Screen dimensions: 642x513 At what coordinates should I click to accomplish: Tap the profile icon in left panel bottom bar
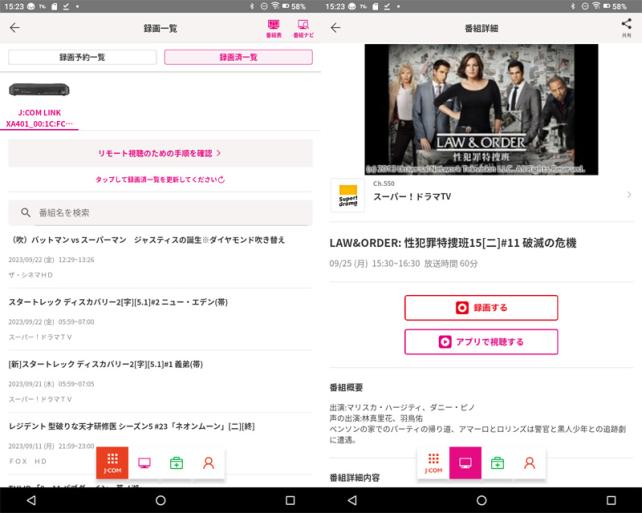click(208, 463)
